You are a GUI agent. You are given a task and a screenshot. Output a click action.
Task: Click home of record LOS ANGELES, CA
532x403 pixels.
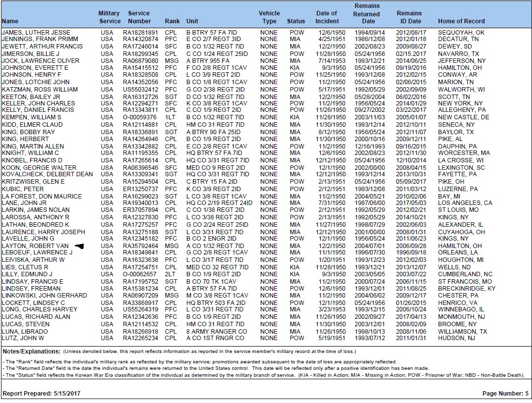coord(465,203)
